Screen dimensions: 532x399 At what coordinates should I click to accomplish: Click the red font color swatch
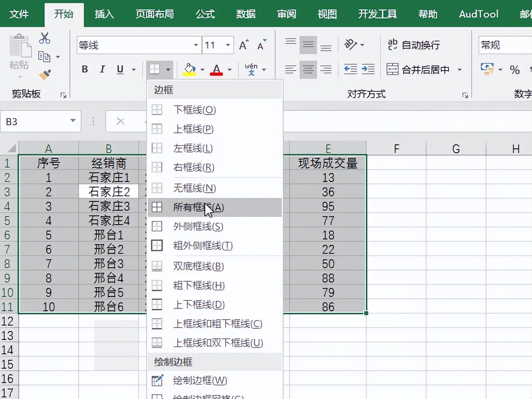(x=216, y=74)
